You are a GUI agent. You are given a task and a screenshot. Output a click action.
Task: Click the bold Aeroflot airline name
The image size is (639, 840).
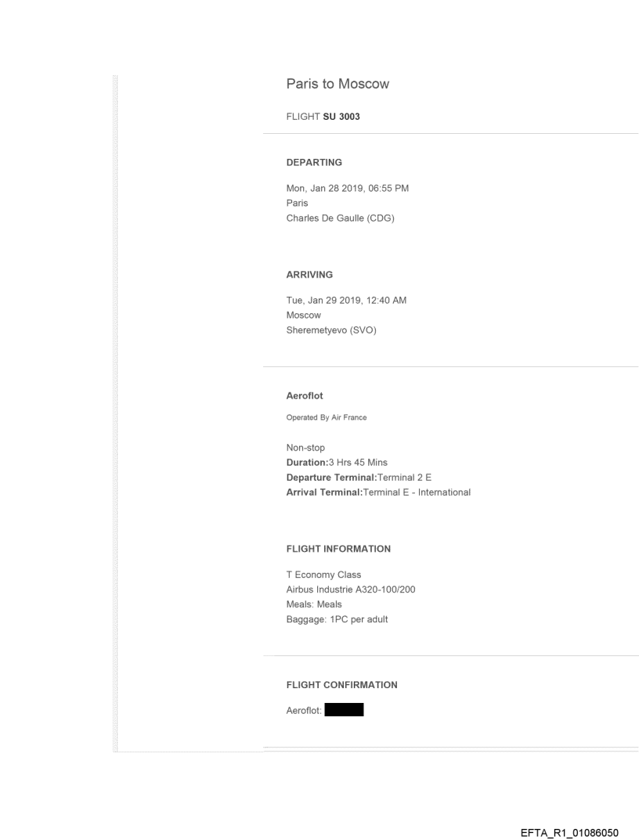(305, 396)
